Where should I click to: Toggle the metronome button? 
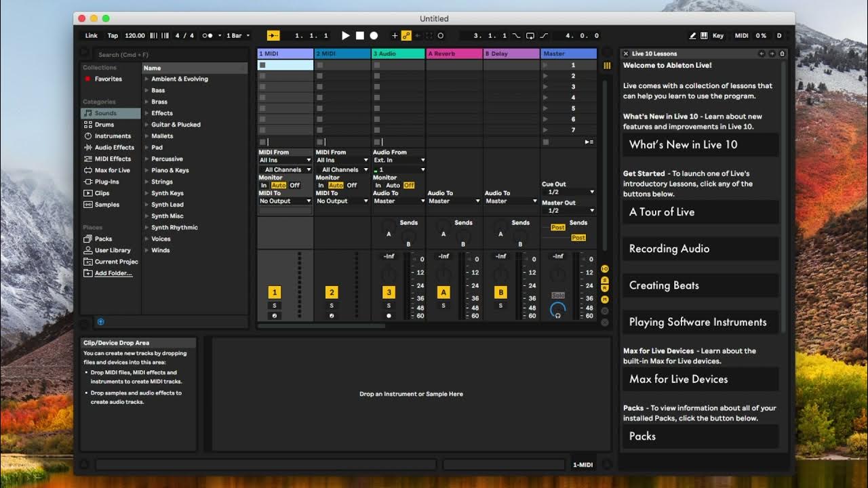click(208, 35)
